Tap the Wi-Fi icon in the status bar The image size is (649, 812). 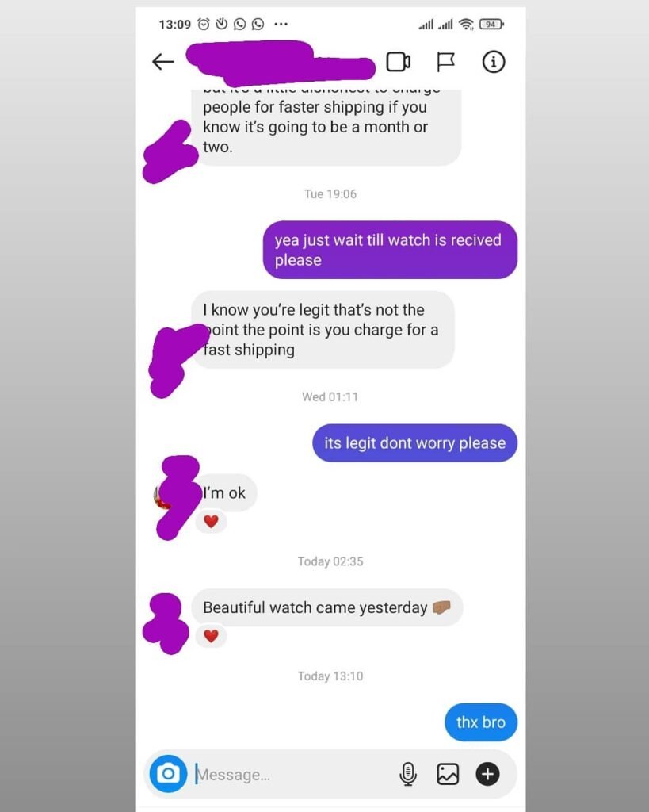[466, 25]
